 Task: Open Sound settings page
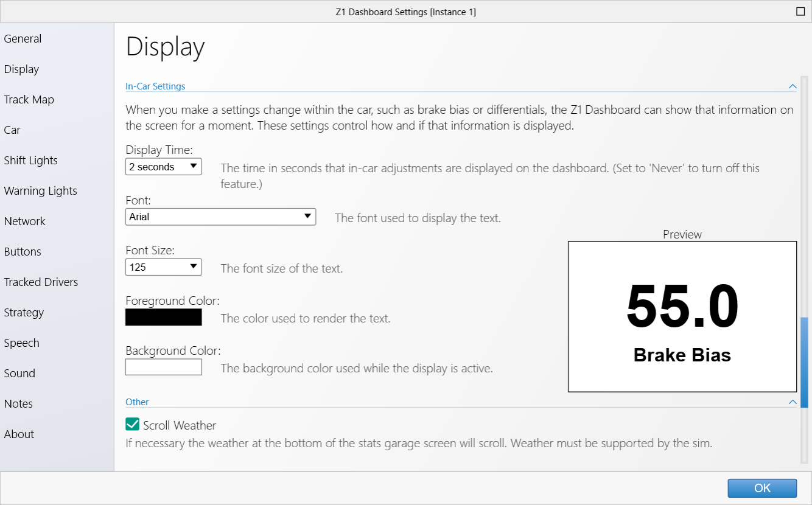[19, 374]
